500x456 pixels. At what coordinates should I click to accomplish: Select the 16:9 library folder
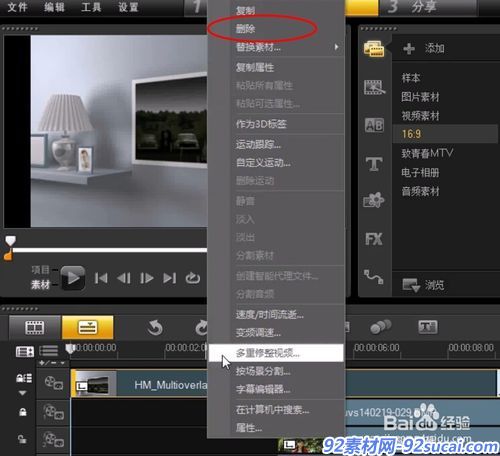(x=445, y=134)
